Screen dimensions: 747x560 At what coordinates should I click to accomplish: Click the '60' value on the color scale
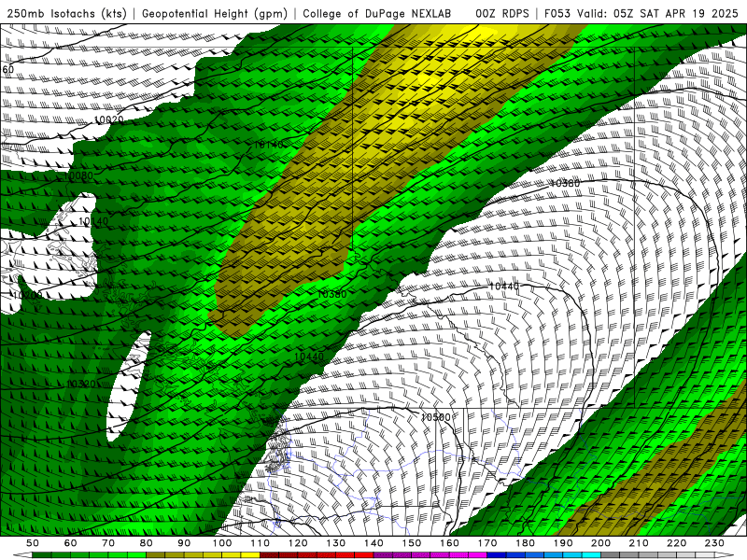[70, 543]
